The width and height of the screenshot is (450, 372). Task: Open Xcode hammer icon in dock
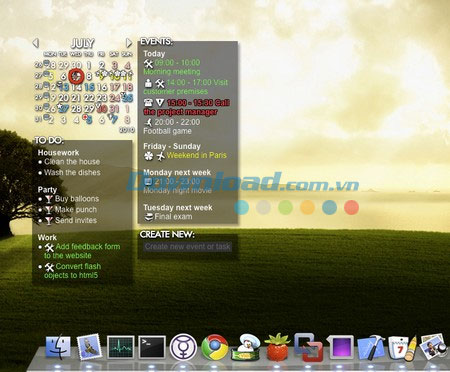(x=371, y=348)
